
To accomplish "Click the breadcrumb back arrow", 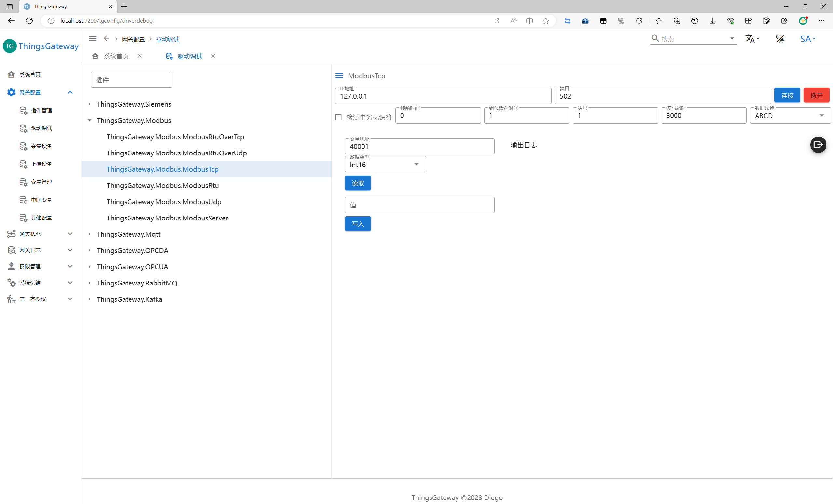I will click(x=106, y=38).
